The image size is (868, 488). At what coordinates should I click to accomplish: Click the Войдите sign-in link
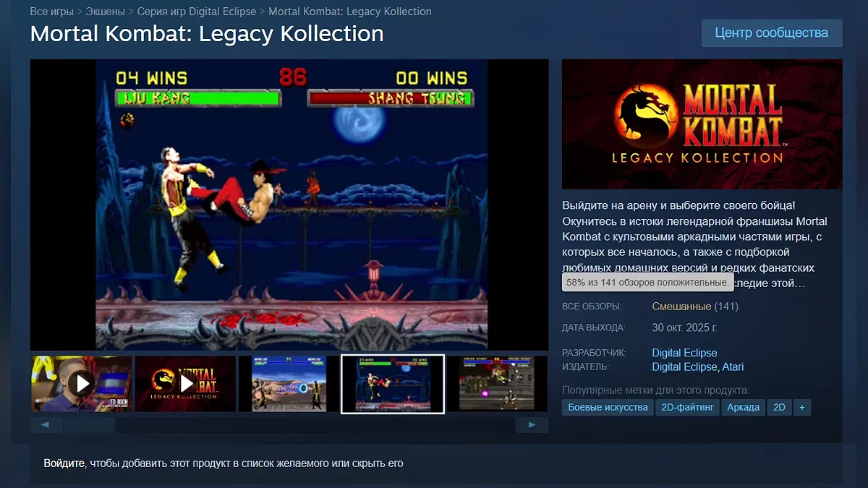(x=64, y=463)
